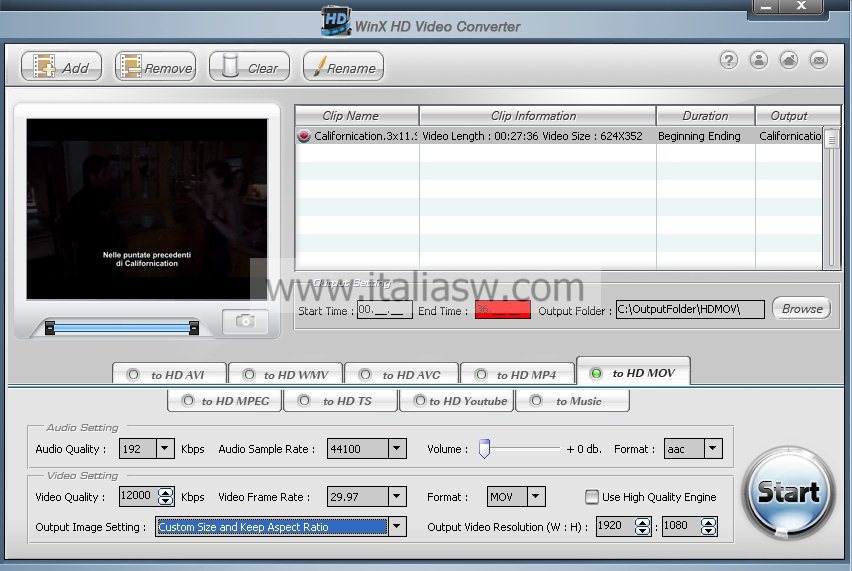Click the Add video button
Image resolution: width=852 pixels, height=571 pixels.
61,67
